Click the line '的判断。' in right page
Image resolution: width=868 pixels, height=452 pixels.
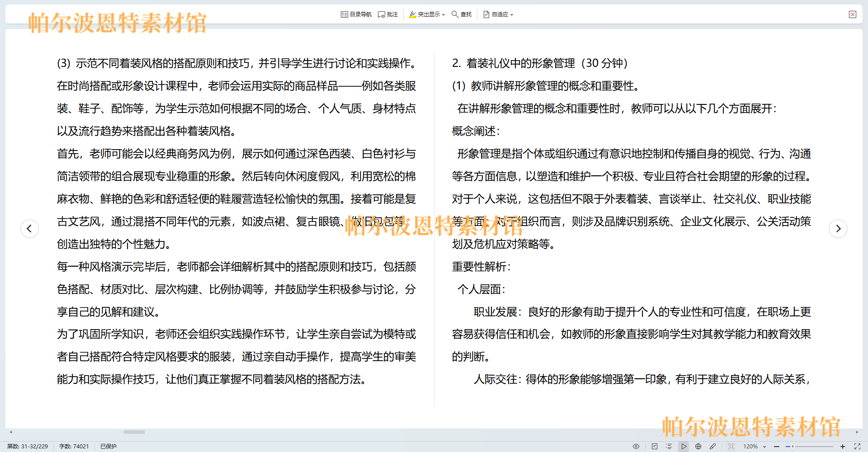pos(472,357)
